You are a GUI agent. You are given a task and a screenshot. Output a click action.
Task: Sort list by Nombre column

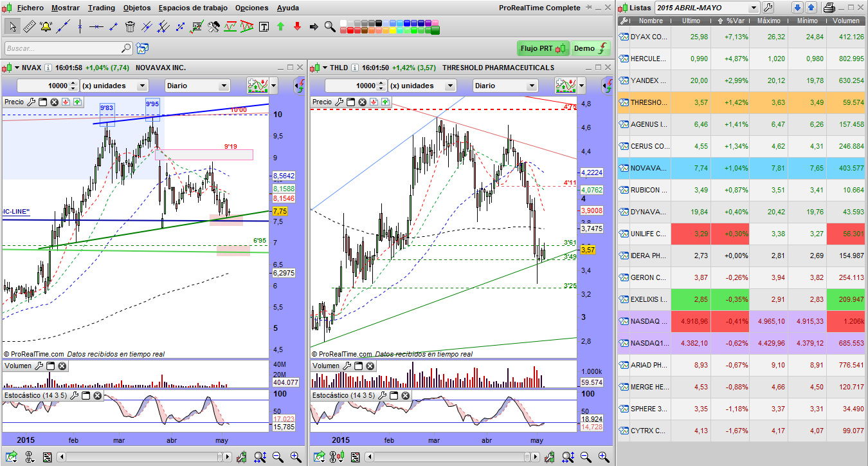[651, 21]
